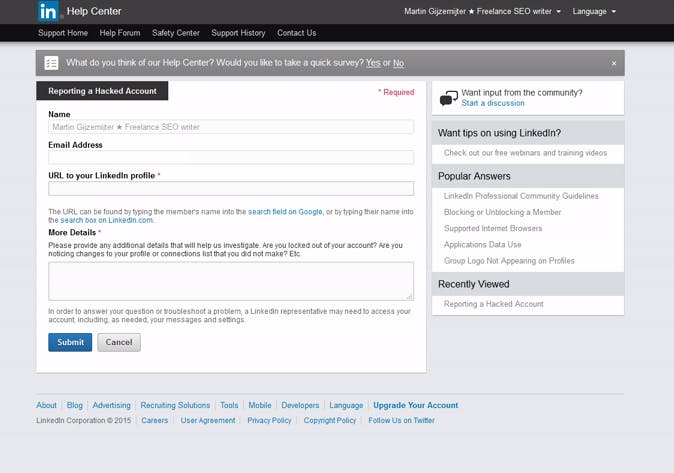Dismiss the survey banner with X
The image size is (674, 473).
614,63
